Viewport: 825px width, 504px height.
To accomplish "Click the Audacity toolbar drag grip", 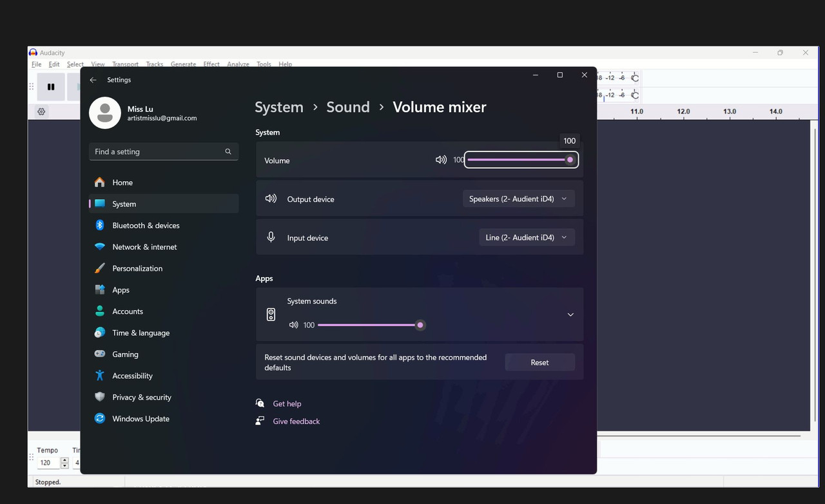I will (31, 87).
